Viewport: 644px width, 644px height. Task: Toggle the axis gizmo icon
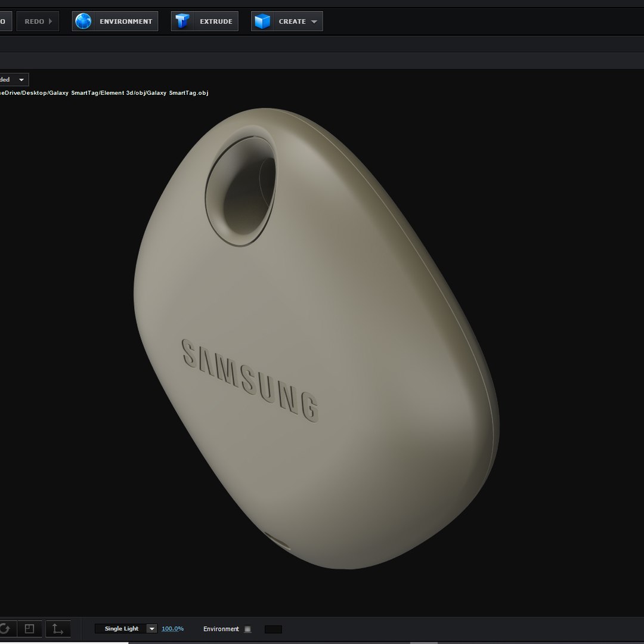[x=58, y=629]
